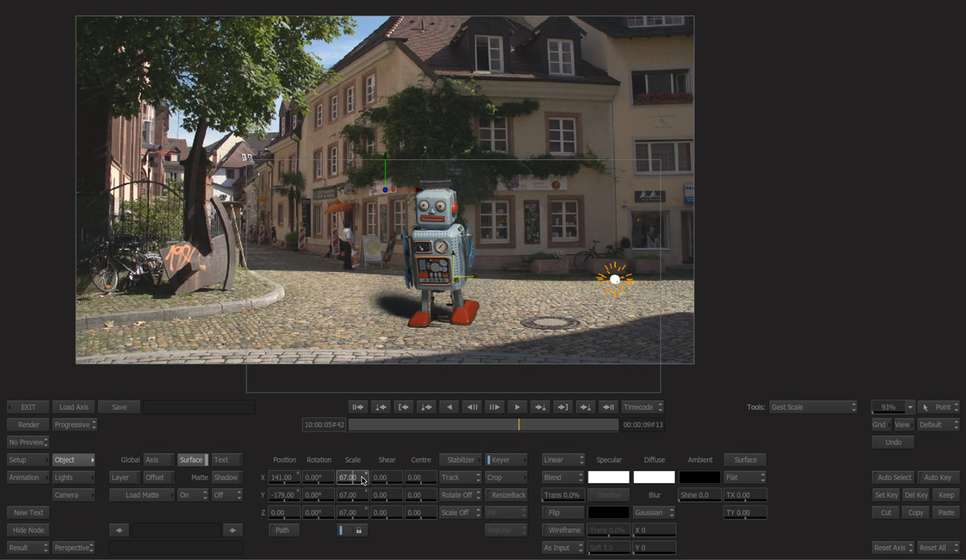Toggle the scale proportional lock icon

358,531
